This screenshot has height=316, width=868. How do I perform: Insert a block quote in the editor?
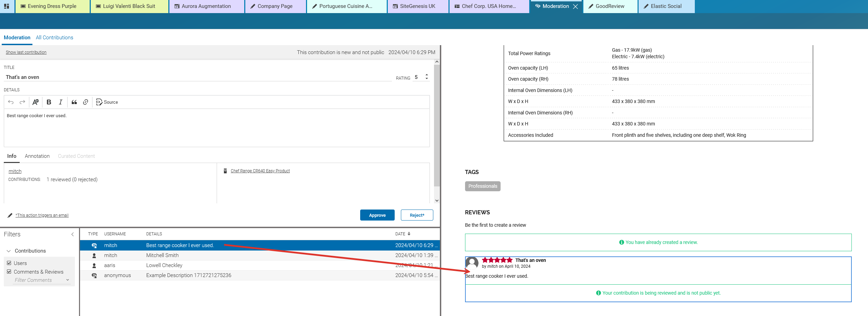point(74,102)
